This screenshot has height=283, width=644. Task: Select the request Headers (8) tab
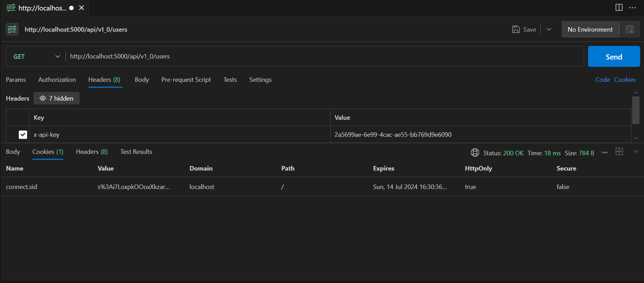(104, 80)
